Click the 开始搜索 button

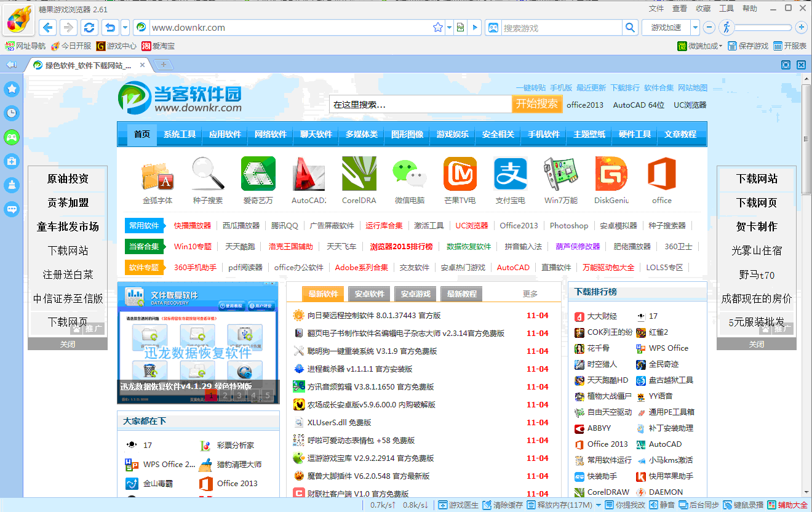[537, 104]
